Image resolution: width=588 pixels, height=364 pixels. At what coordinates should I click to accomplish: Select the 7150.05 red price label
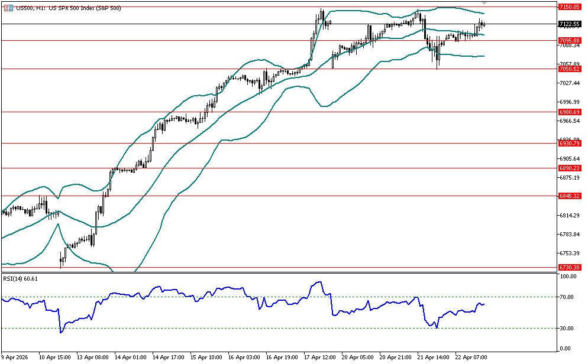tap(568, 6)
